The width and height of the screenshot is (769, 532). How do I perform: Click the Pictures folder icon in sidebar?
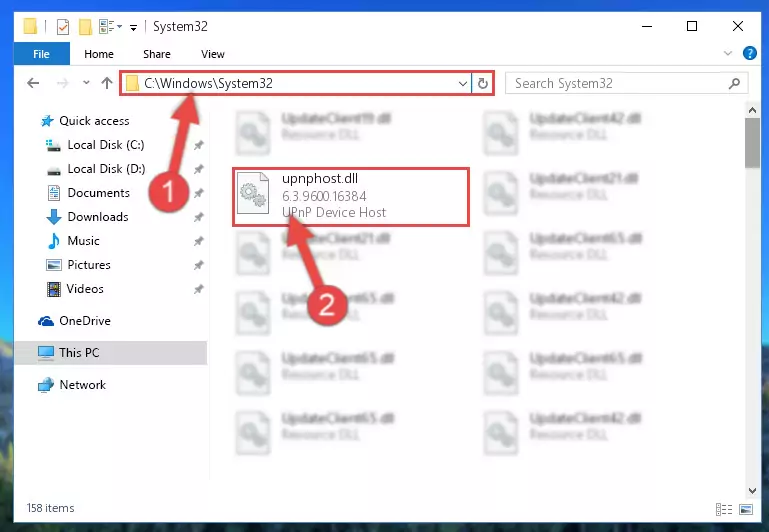(53, 265)
